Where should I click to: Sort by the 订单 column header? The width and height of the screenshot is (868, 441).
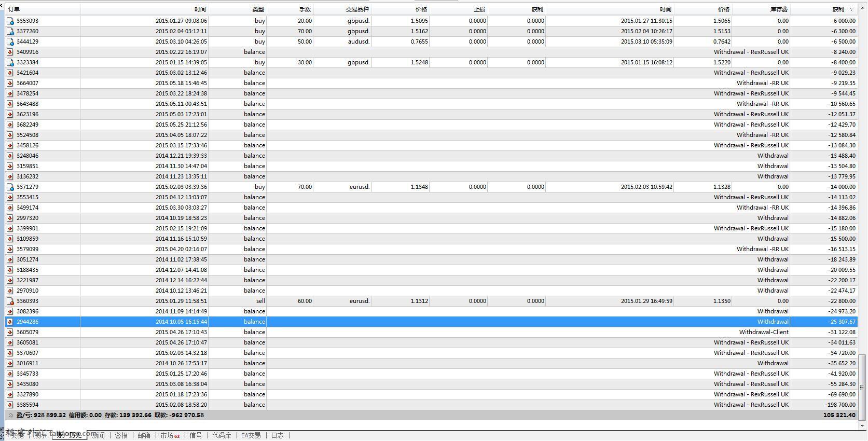click(43, 9)
